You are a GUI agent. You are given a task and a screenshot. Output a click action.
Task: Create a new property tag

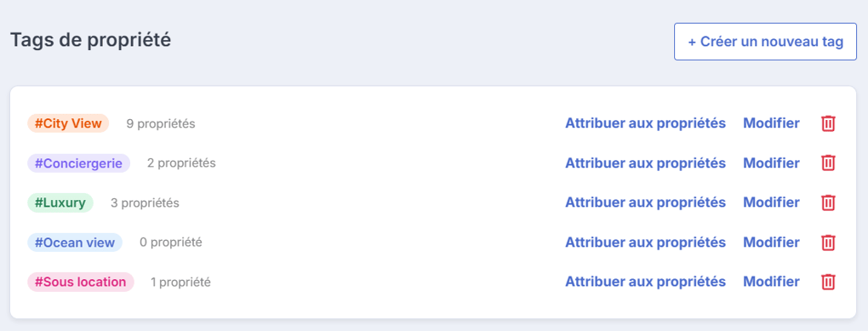(x=765, y=42)
